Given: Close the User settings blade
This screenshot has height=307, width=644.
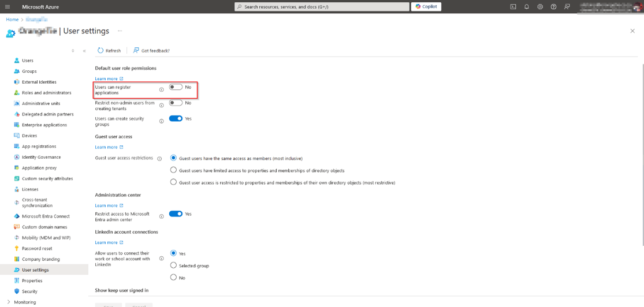Looking at the screenshot, I should click(x=632, y=31).
